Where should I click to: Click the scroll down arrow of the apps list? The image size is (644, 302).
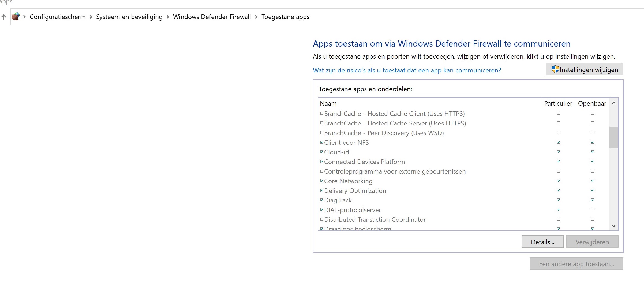pos(614,226)
